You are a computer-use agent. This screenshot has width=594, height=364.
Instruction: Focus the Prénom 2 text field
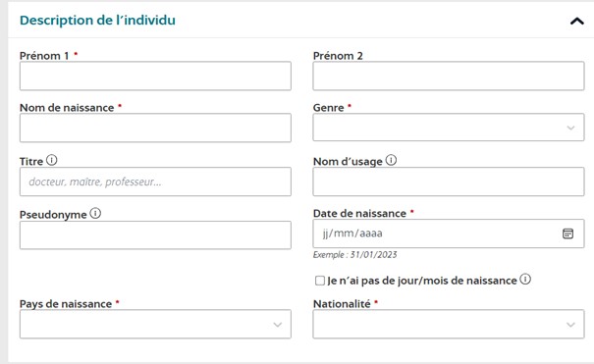pyautogui.click(x=448, y=76)
